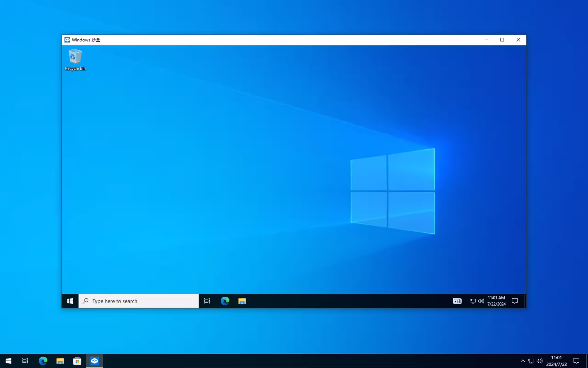Click the sandbox network status icon
The image size is (588, 368).
(x=473, y=301)
